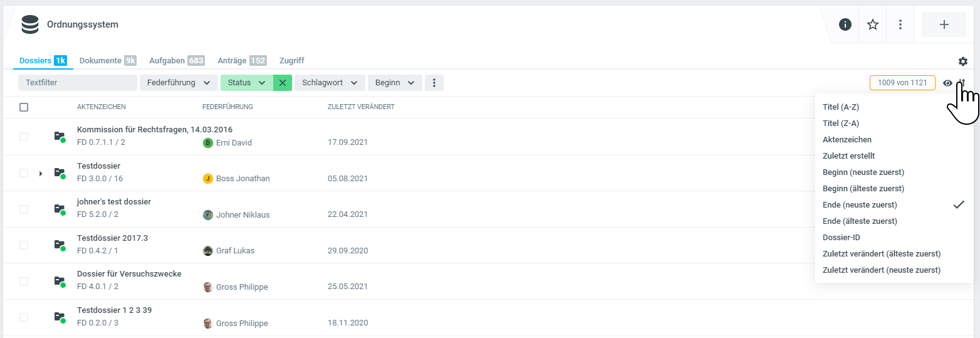Click the info icon in header
The height and width of the screenshot is (338, 980).
tap(845, 24)
